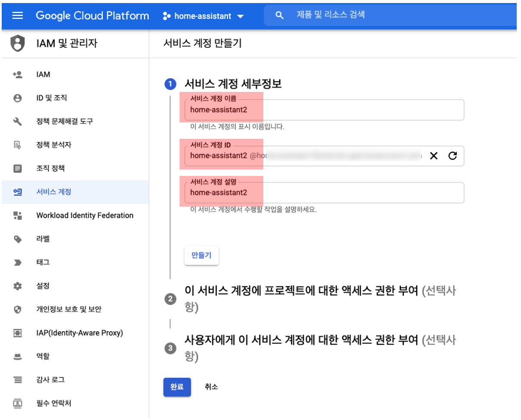Click the contact card icon for 필수 연락처

tap(18, 404)
